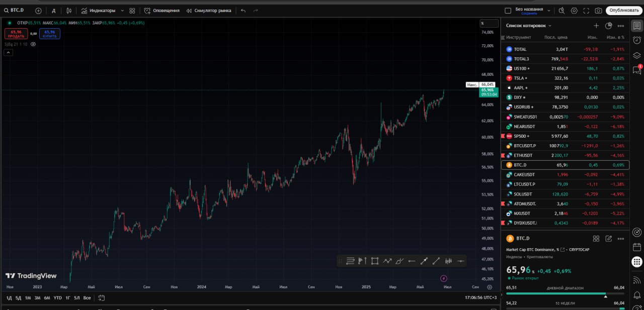Set range to 1Д
644x310 pixels.
pyautogui.click(x=9, y=298)
